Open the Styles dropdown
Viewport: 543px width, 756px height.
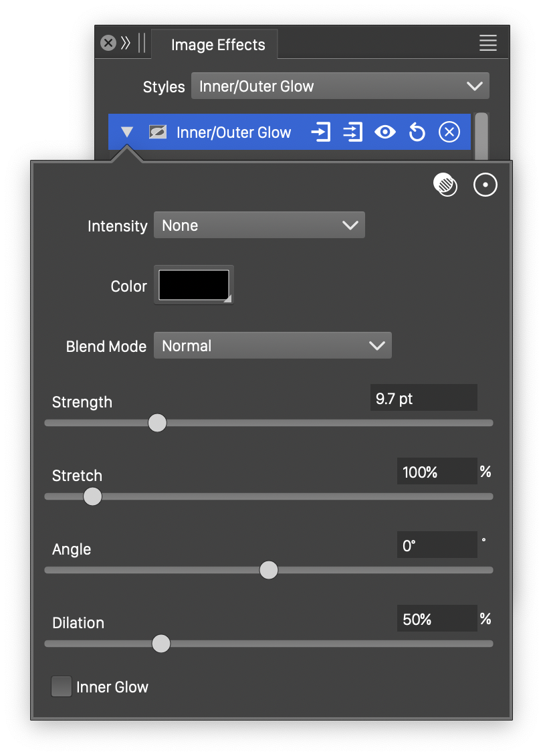tap(340, 86)
